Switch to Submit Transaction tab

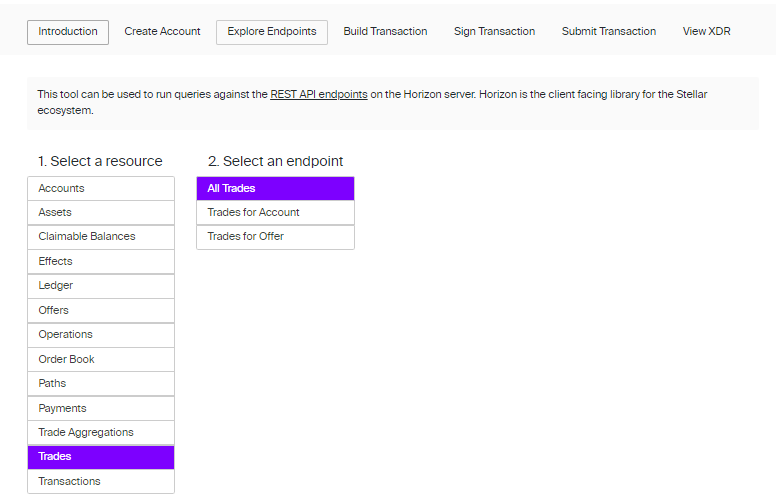click(609, 32)
